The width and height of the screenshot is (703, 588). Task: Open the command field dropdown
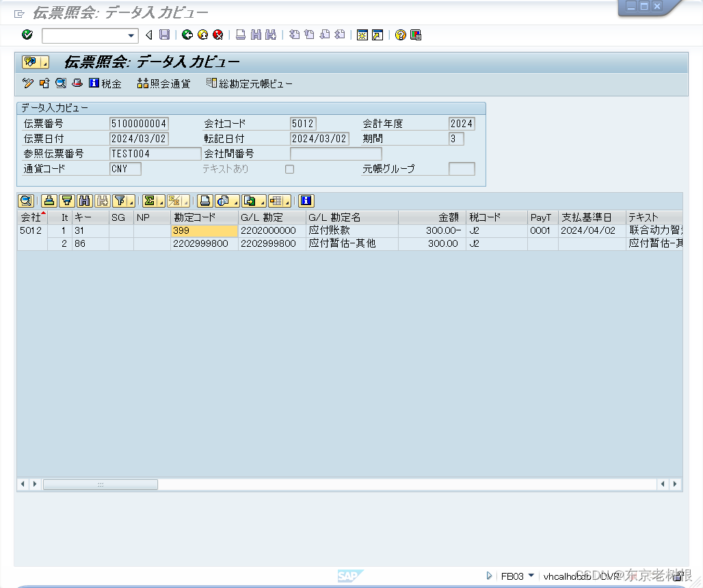pos(131,35)
